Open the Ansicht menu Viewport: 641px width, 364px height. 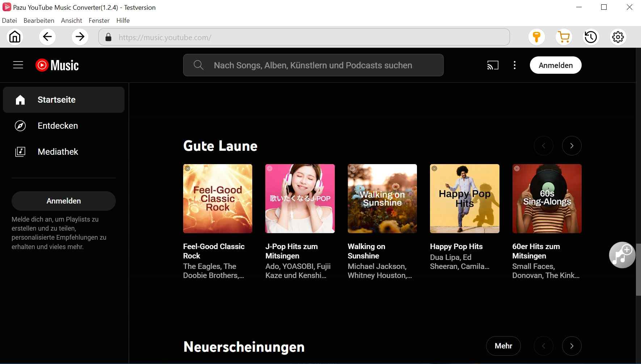pyautogui.click(x=71, y=21)
